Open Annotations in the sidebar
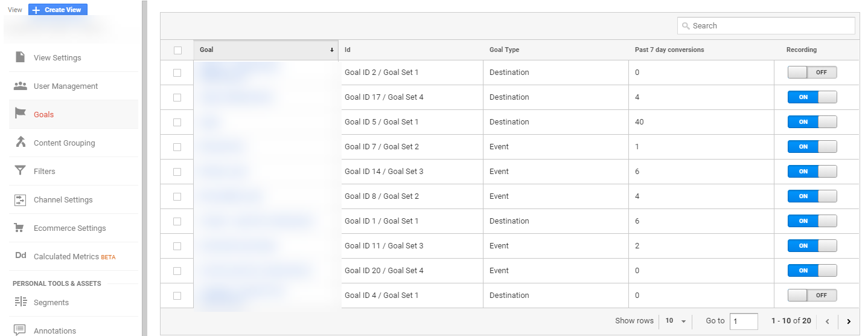The image size is (868, 336). coord(55,331)
